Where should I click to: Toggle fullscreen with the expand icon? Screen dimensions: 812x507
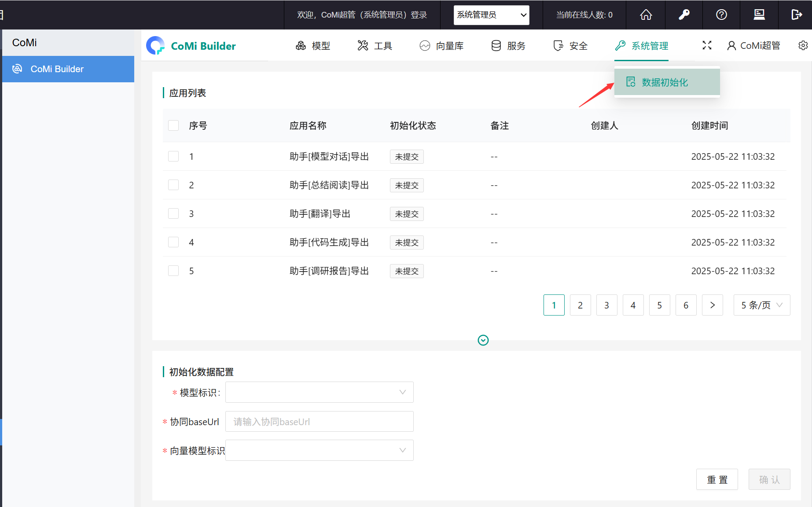(707, 45)
